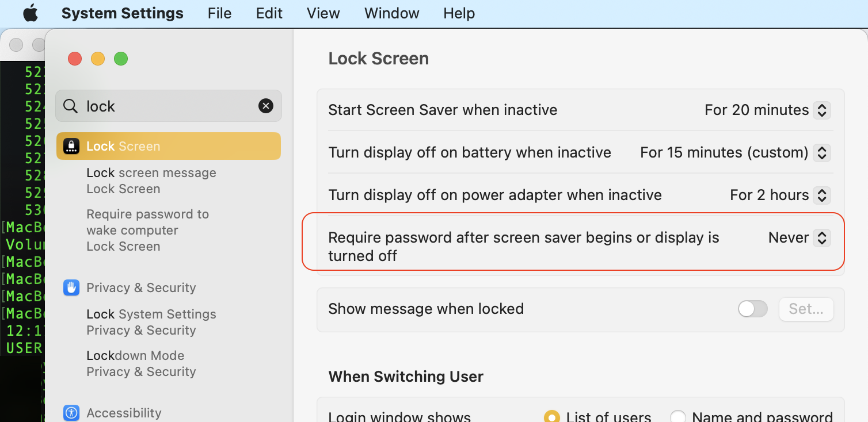Open the File menu
Screen dimensions: 868x422
coord(219,13)
